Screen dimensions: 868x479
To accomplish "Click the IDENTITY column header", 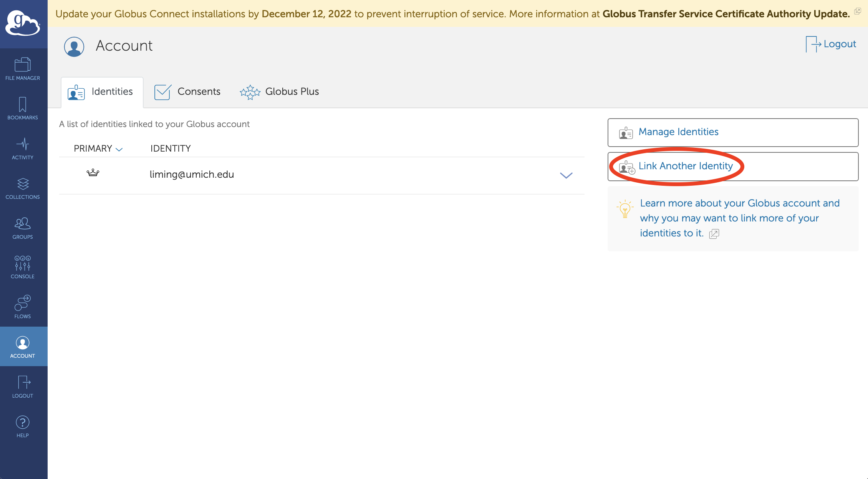I will click(x=171, y=149).
